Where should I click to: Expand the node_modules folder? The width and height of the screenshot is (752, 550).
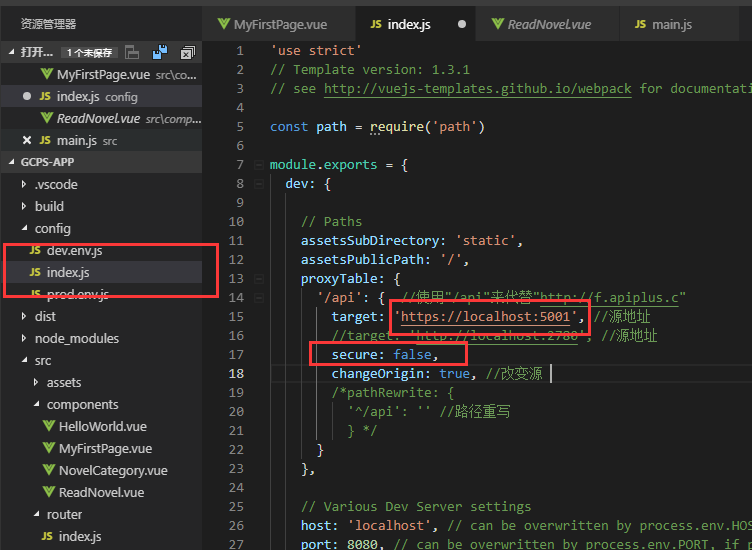tap(24, 338)
